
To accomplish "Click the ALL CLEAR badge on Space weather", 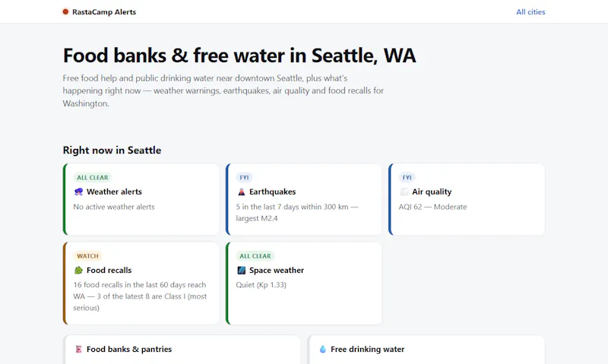I will click(255, 256).
